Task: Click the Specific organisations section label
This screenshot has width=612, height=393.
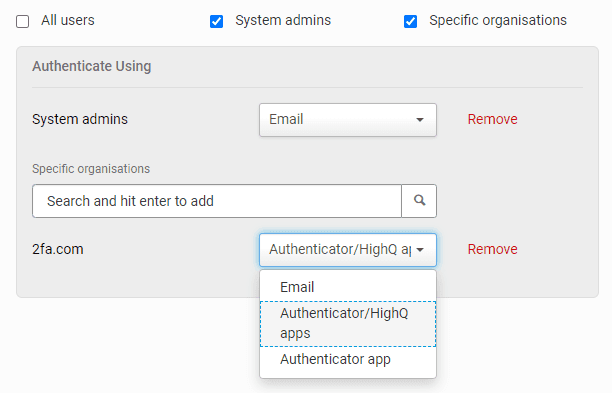Action: 91,169
